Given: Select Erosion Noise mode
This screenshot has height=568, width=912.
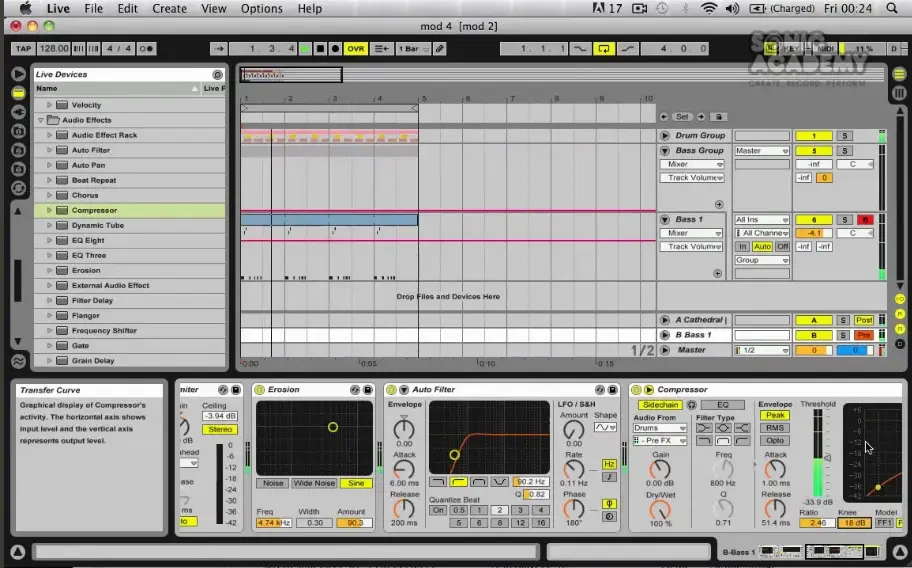Looking at the screenshot, I should tap(273, 483).
